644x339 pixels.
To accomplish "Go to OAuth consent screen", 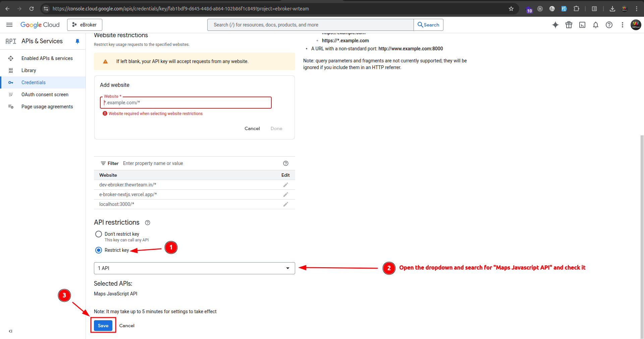I will [45, 94].
